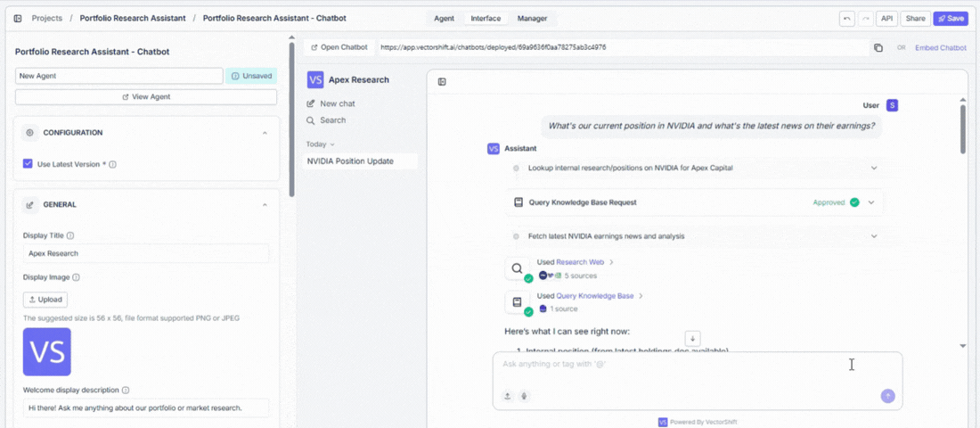Click the agent name input field
Viewport: 980px width, 428px height.
click(x=118, y=76)
